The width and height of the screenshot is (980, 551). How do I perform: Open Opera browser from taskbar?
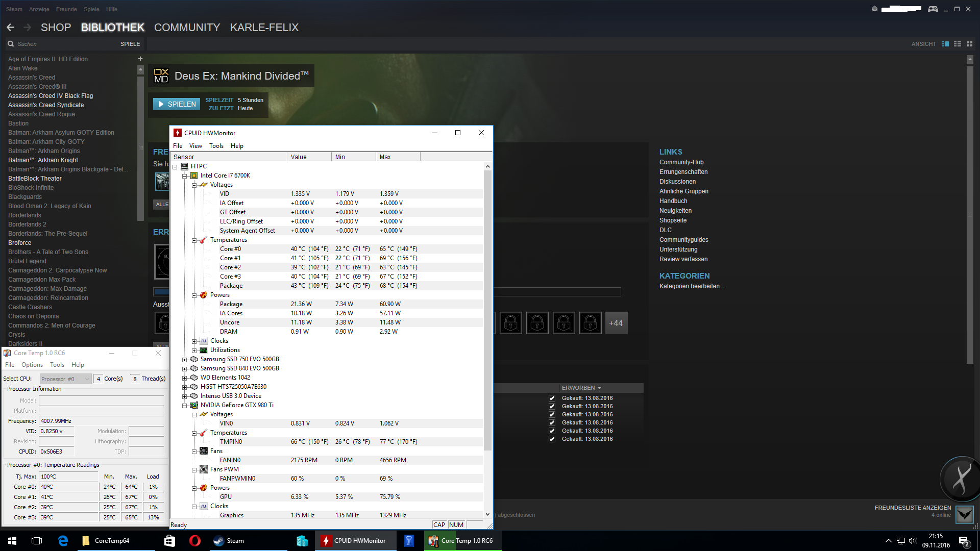click(x=194, y=541)
